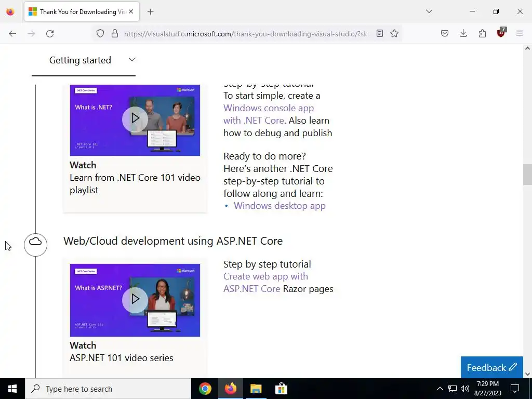Open the tracking protection shield icon
Screen dimensions: 532x399
[x=100, y=34]
